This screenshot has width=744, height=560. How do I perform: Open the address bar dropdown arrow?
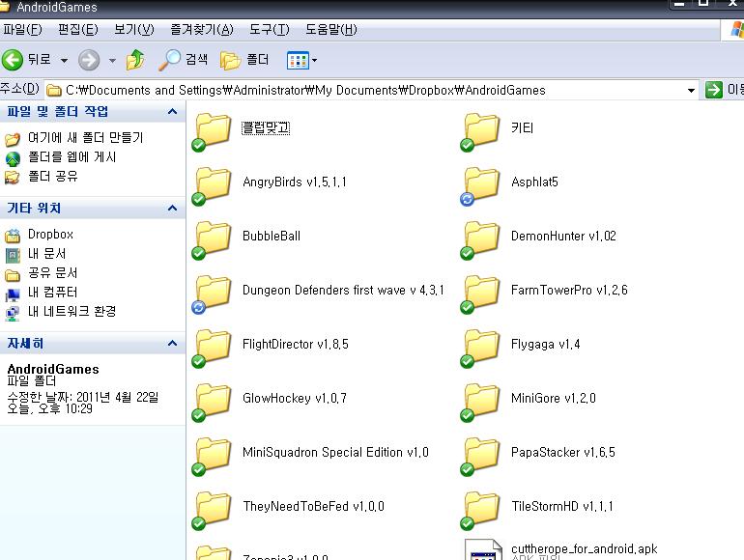(x=691, y=90)
